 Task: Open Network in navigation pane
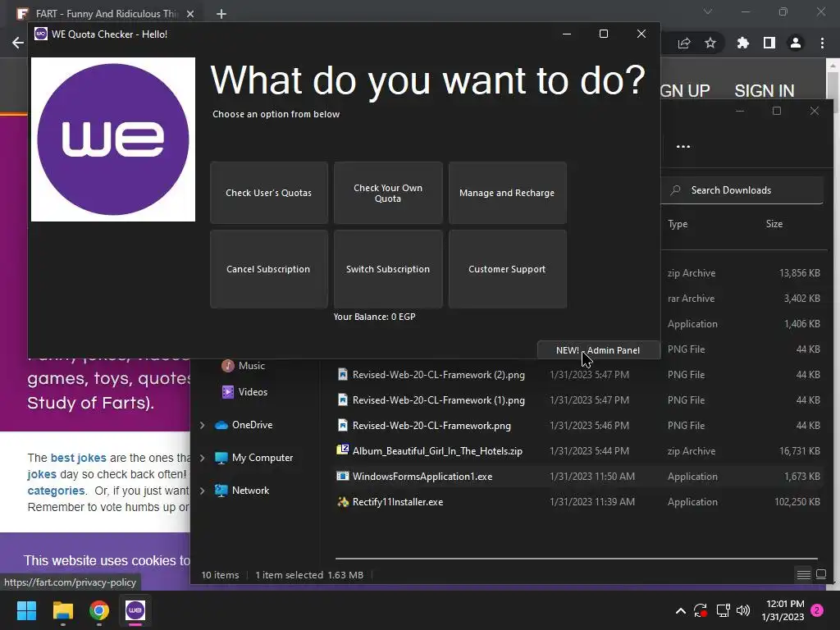(242, 491)
